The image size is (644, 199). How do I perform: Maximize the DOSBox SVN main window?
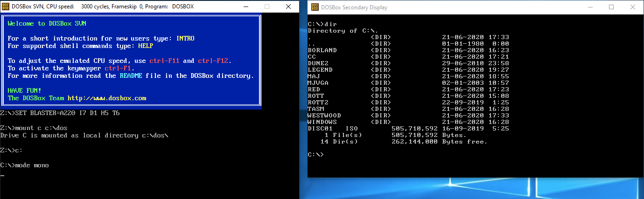tap(267, 7)
